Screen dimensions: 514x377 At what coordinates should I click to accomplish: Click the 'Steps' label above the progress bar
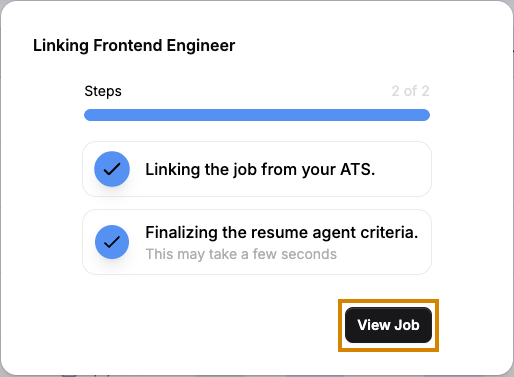click(x=103, y=91)
